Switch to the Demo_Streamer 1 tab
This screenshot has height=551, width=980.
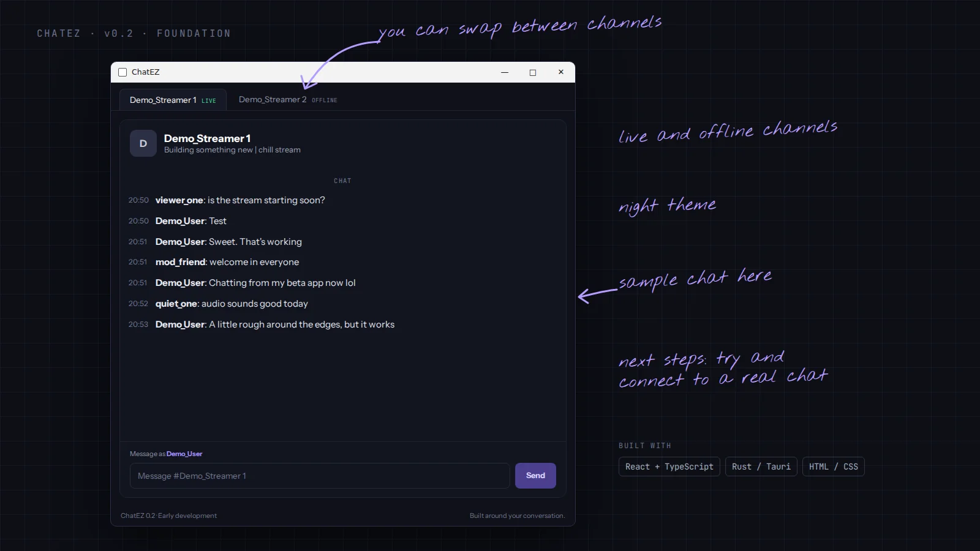(172, 100)
